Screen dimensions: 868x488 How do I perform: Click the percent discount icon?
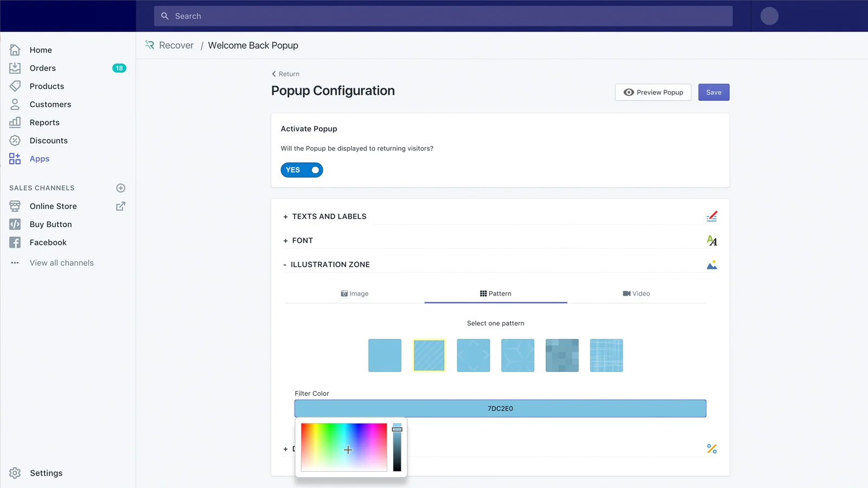coord(712,449)
